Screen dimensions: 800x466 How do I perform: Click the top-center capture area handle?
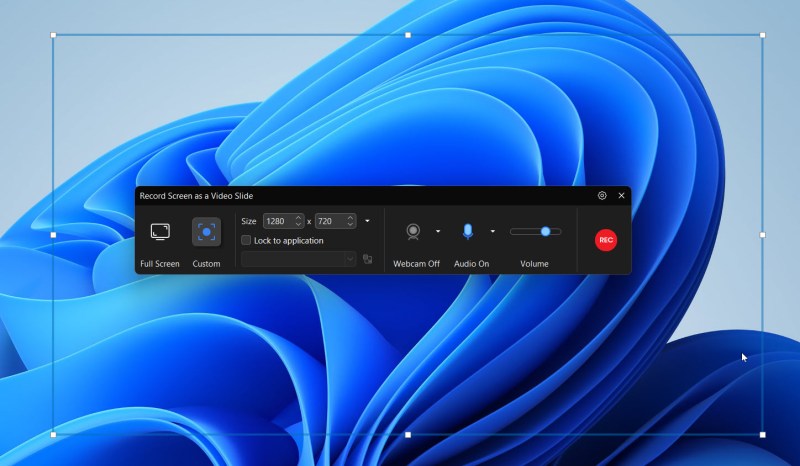[x=408, y=35]
